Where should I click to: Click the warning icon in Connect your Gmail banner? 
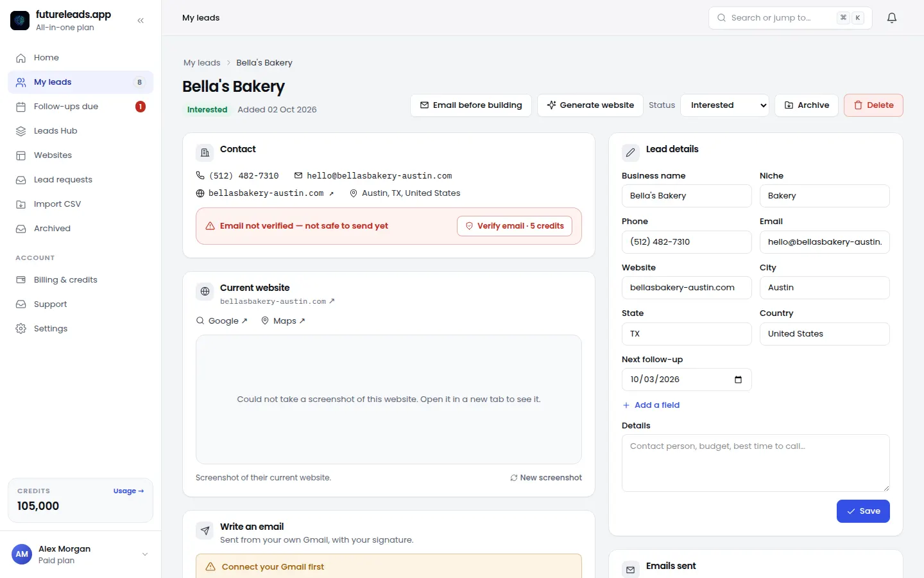pos(210,567)
